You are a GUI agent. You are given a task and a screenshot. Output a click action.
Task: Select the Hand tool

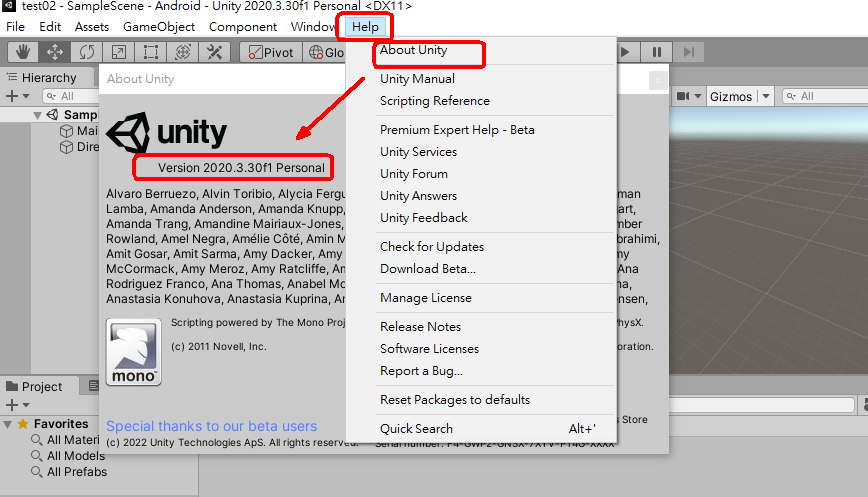pos(23,52)
